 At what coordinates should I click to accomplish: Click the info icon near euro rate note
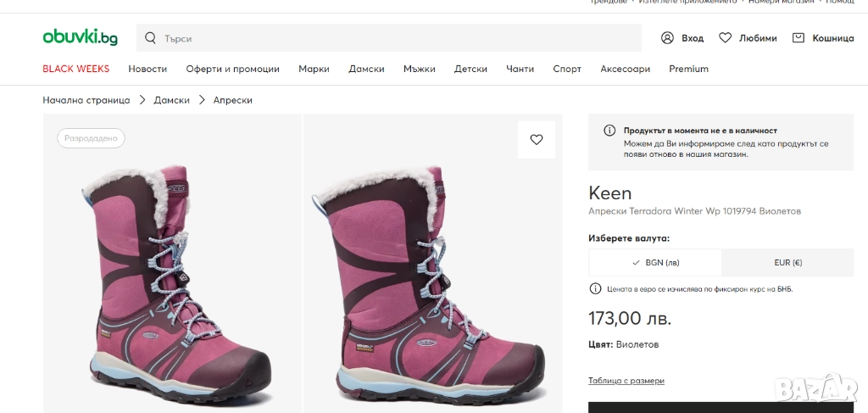[x=595, y=289]
